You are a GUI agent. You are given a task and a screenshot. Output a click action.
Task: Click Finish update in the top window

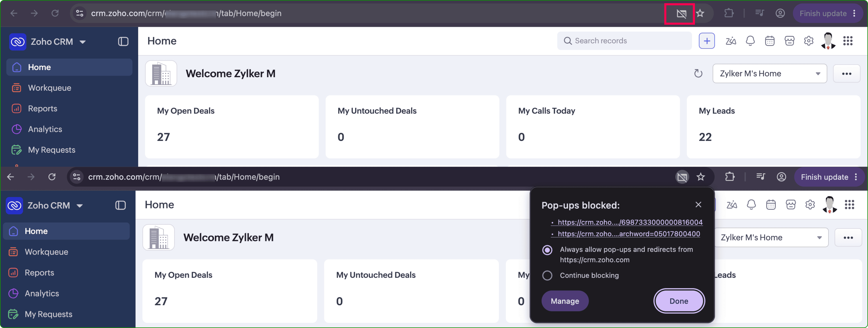(823, 14)
